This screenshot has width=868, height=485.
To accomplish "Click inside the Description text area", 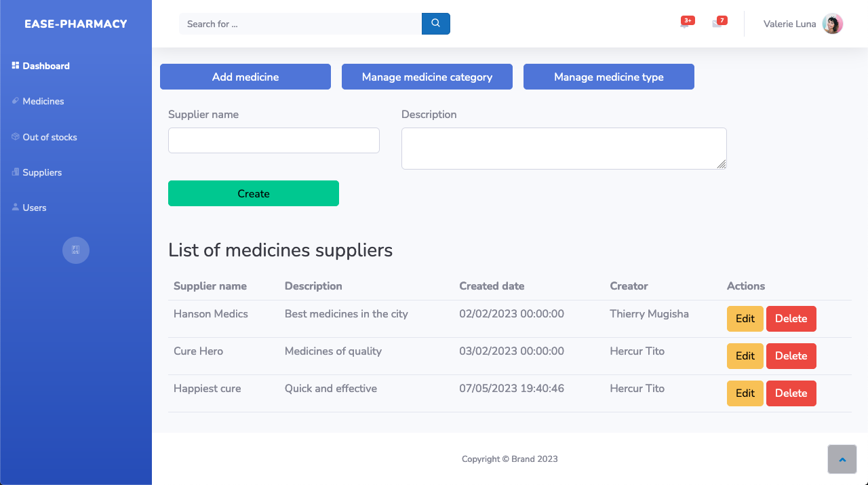I will click(564, 148).
